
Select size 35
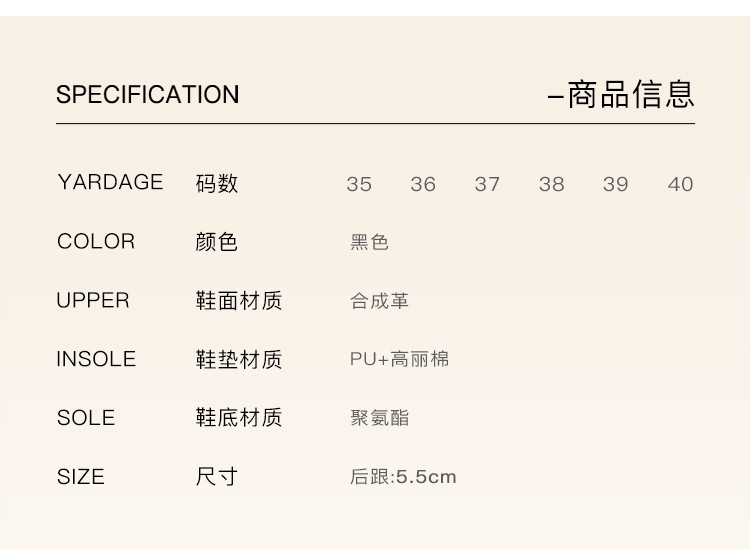tap(359, 184)
